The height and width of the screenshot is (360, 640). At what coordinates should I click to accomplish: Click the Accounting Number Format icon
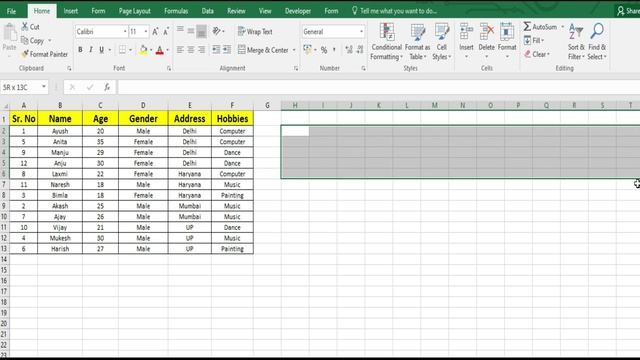click(308, 50)
